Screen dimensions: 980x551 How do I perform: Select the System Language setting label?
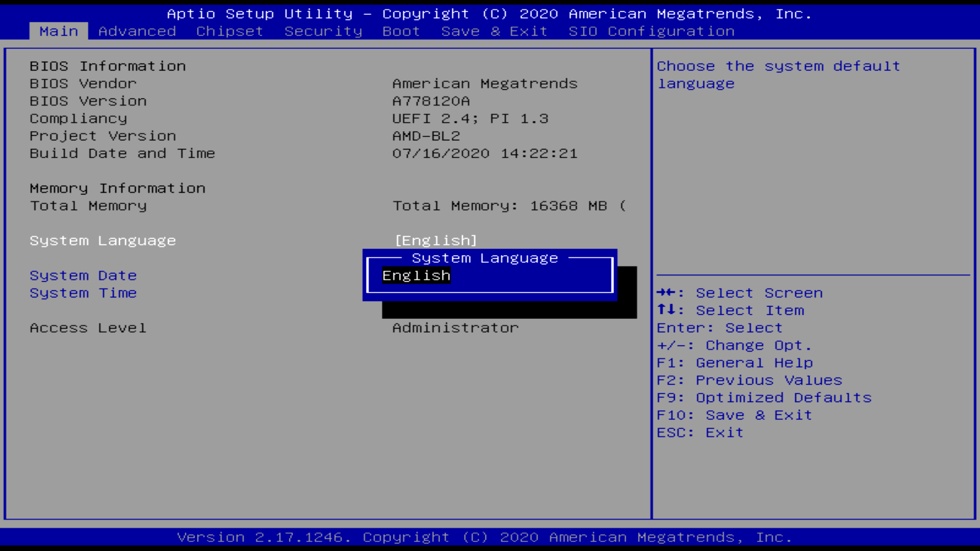103,240
